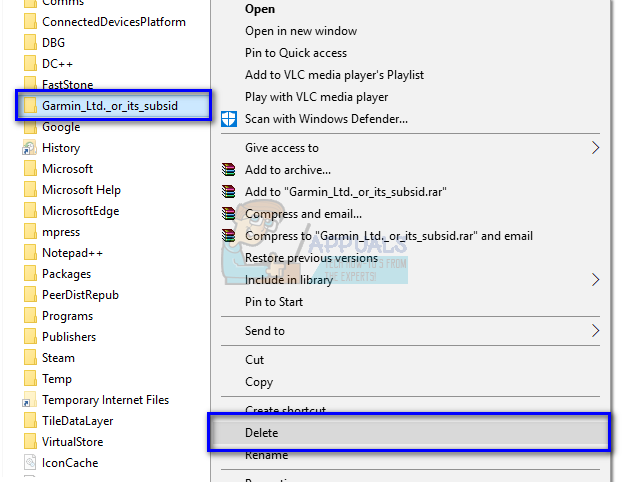Open the PeerDistRepub folder entry
628x482 pixels.
click(x=81, y=295)
